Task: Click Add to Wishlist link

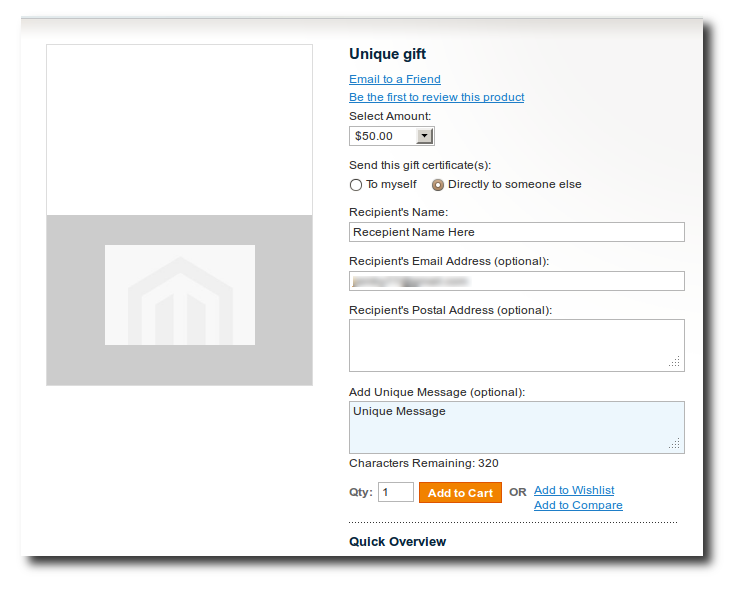Action: coord(574,490)
